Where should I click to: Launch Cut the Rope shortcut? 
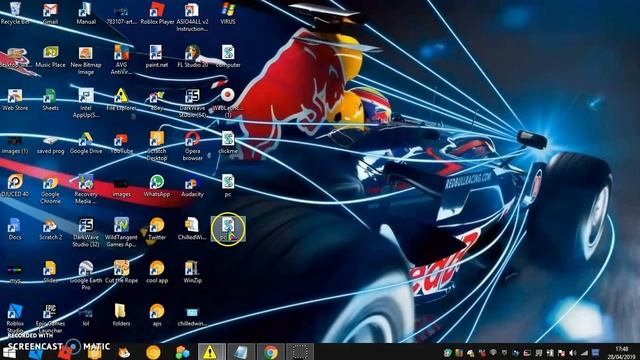121,273
